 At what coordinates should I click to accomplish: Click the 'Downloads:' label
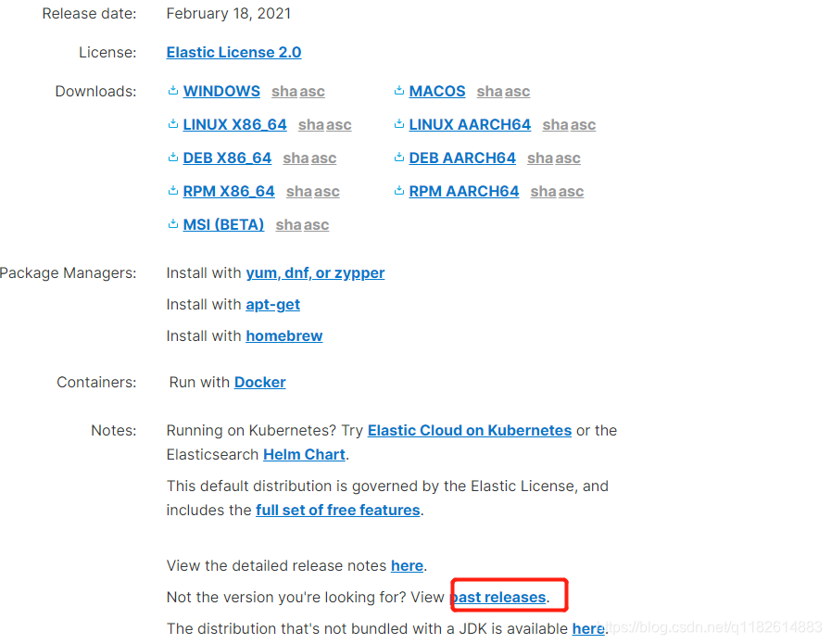[x=96, y=91]
